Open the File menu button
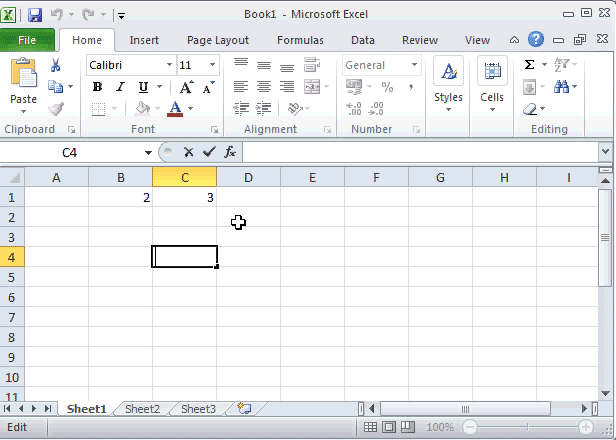616x440 pixels. pyautogui.click(x=28, y=40)
